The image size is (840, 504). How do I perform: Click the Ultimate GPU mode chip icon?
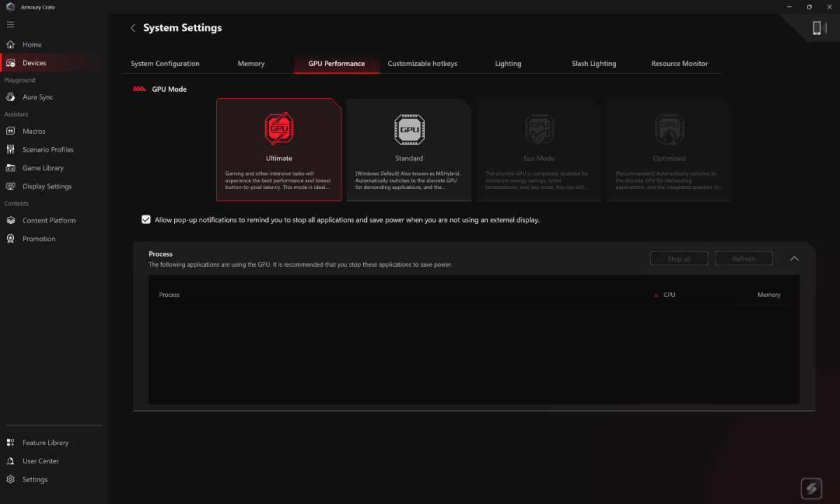[x=279, y=129]
